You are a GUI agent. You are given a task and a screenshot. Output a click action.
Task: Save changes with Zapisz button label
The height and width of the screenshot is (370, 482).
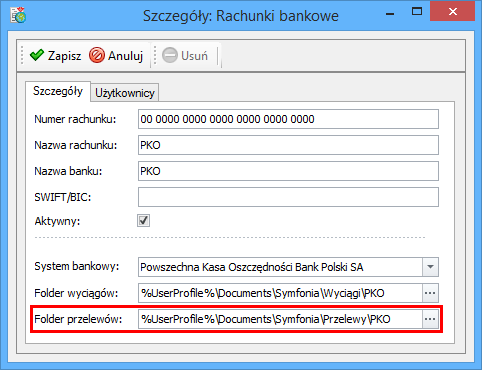coord(64,56)
